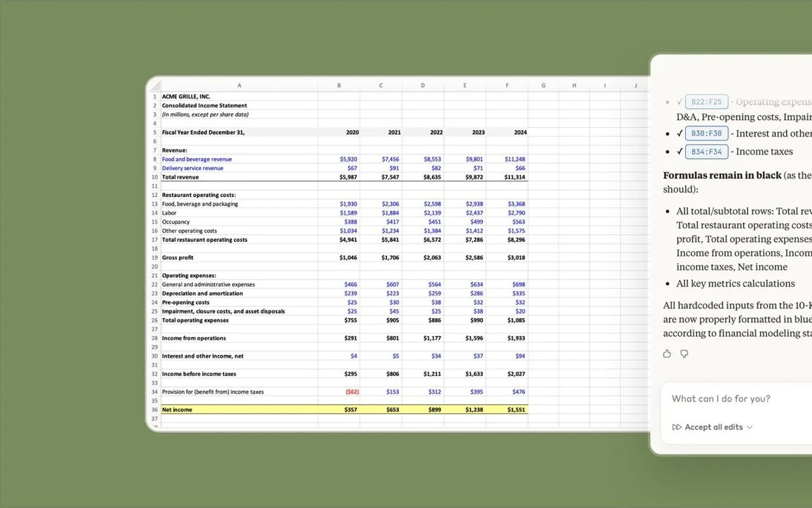Click the 'What can I do for you?' input
The image size is (812, 508).
[x=720, y=399]
